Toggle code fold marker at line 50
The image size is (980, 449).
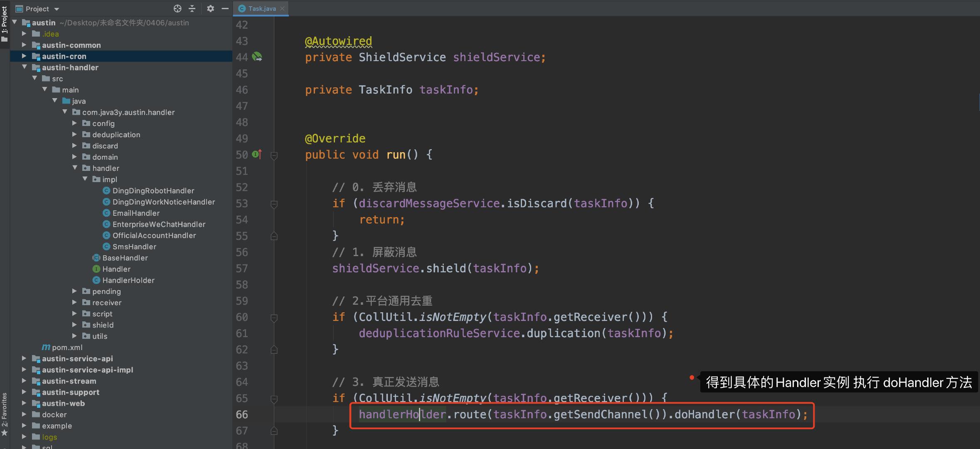[274, 155]
